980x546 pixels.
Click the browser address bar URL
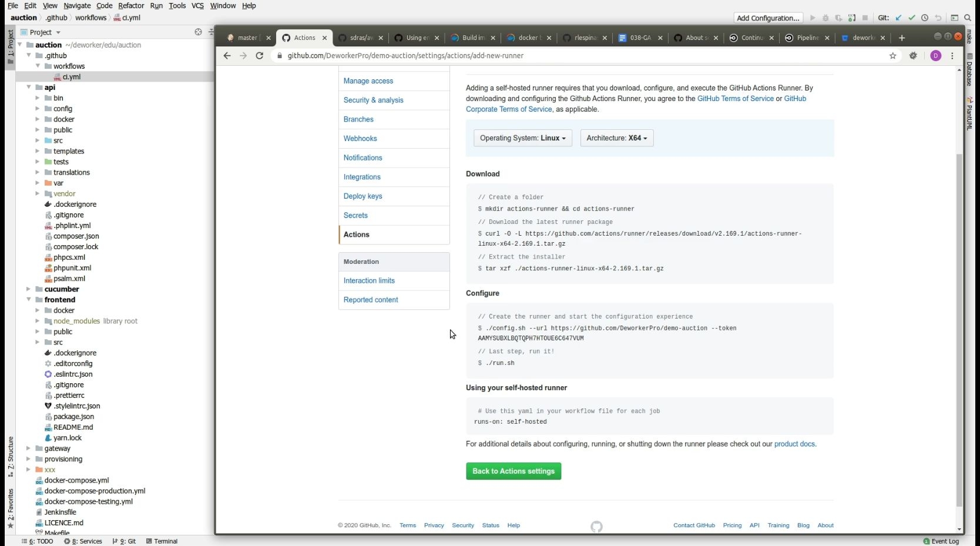coord(405,56)
